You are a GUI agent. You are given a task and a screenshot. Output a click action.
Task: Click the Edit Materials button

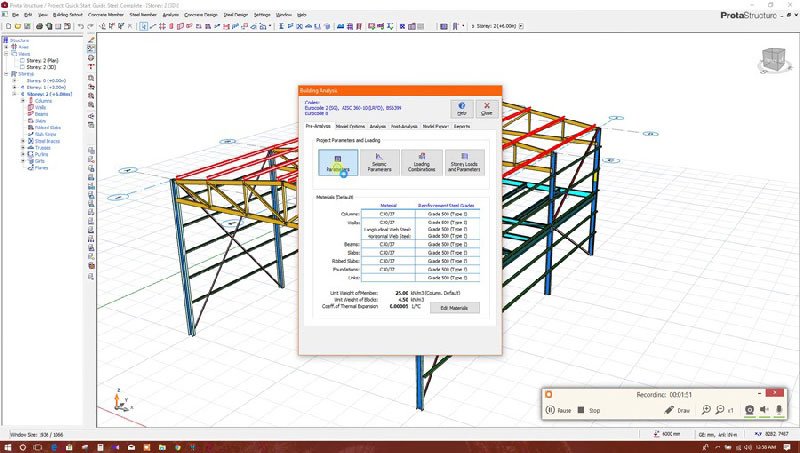tap(455, 308)
